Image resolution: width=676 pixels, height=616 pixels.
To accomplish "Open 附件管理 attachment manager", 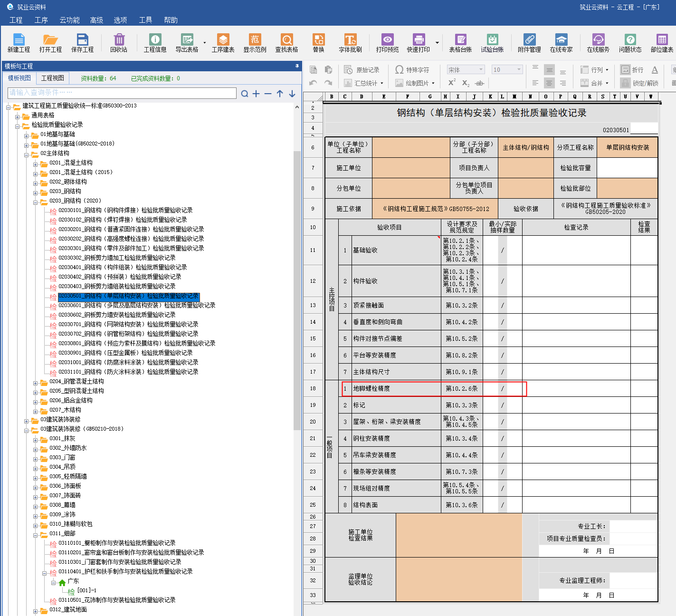I will pyautogui.click(x=529, y=43).
